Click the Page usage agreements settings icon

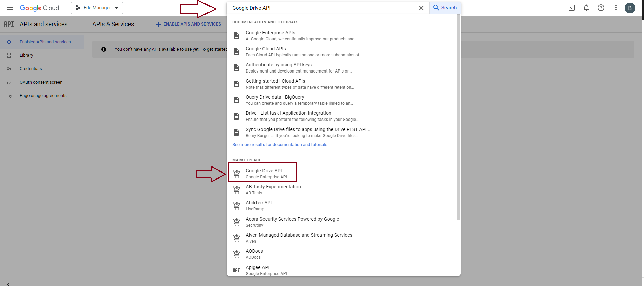(x=9, y=96)
